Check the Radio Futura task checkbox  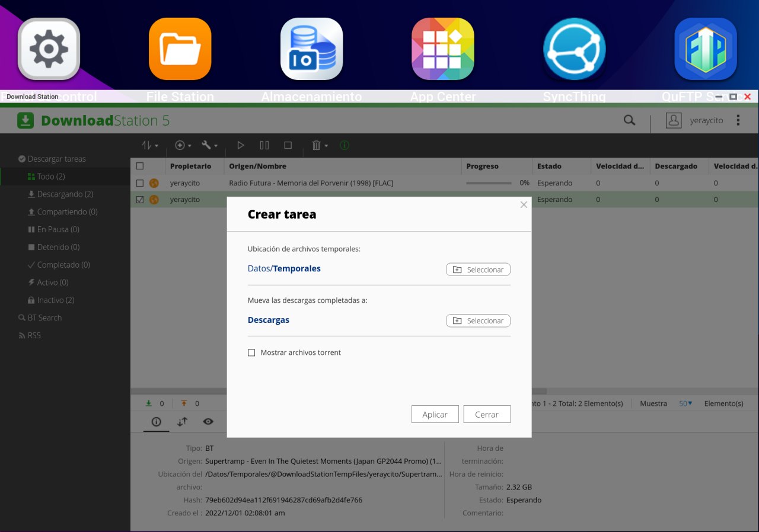140,183
